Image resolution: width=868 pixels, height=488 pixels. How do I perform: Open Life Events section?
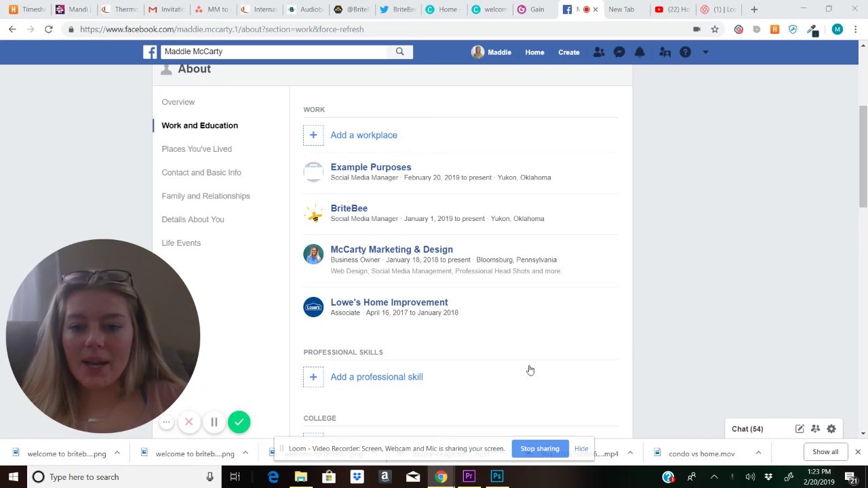point(181,243)
